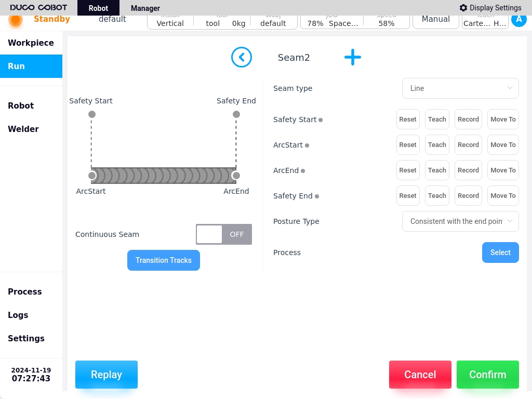This screenshot has height=399, width=532.
Task: Click the DUCO COBOT logo
Action: (x=38, y=7)
